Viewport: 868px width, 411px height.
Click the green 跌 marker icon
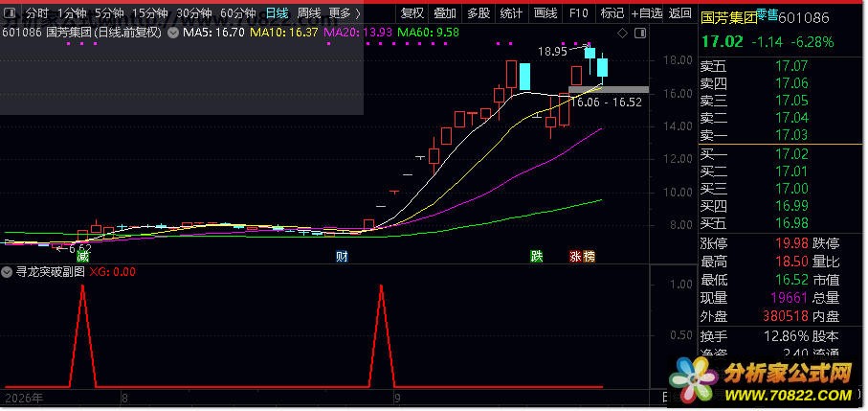pos(537,257)
